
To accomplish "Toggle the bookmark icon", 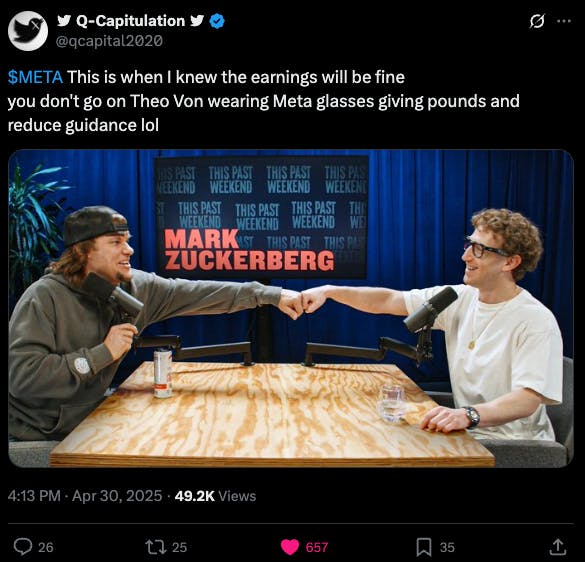I will pyautogui.click(x=424, y=547).
